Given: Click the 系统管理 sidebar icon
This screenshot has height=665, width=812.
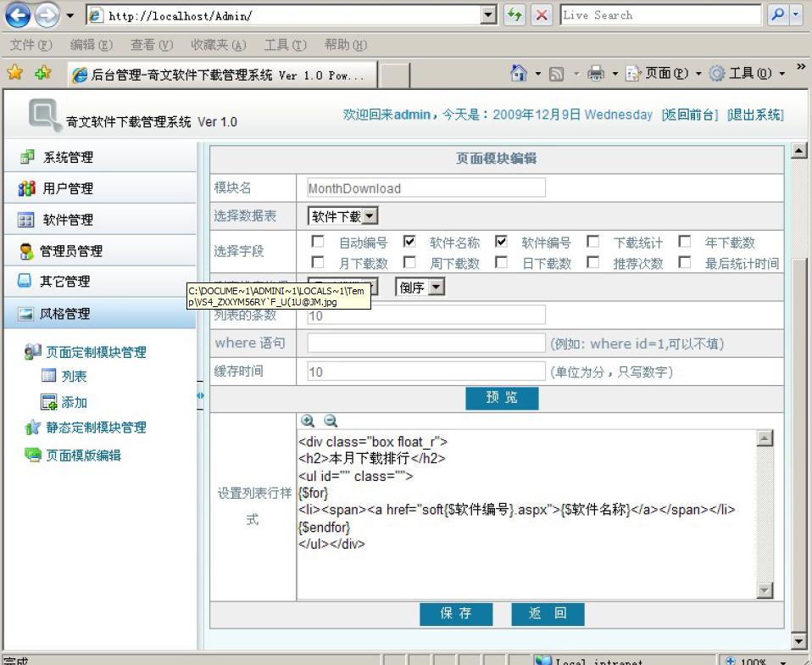Looking at the screenshot, I should click(27, 157).
